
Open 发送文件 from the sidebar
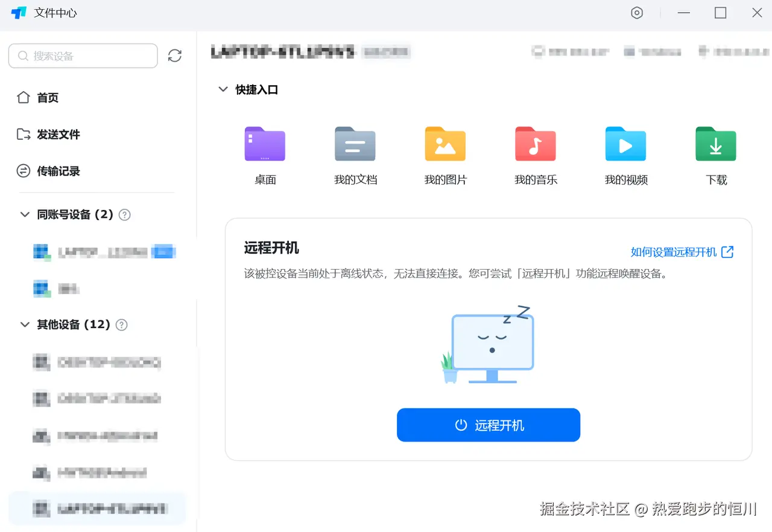[57, 134]
